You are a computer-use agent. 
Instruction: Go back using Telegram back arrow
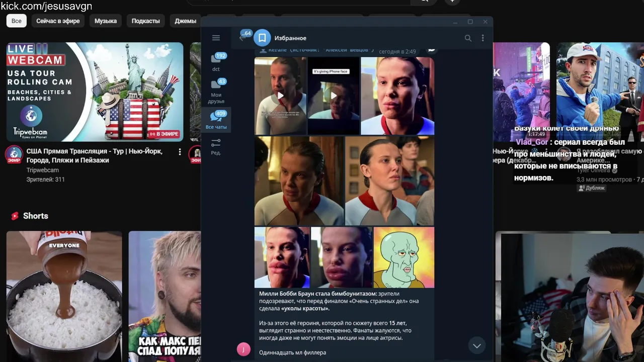coord(242,38)
